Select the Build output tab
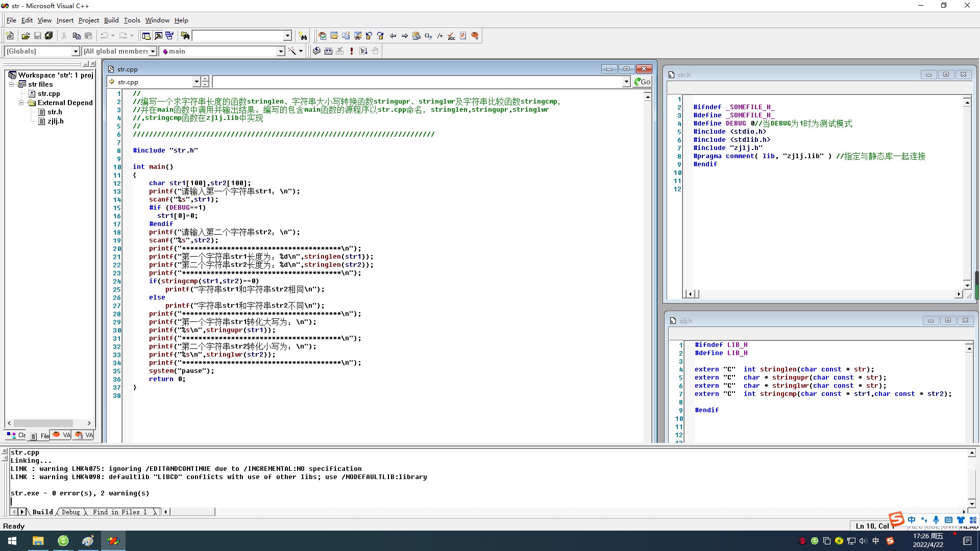 pos(43,512)
